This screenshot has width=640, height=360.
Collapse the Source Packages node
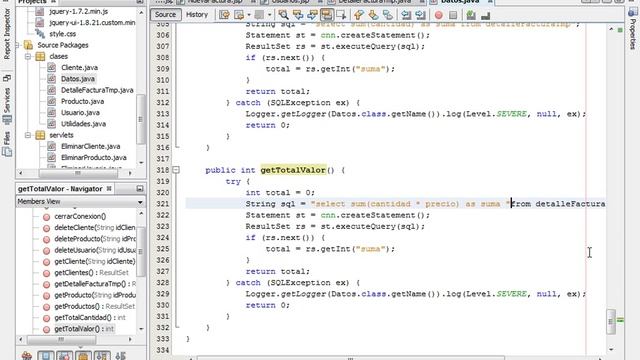[17, 45]
